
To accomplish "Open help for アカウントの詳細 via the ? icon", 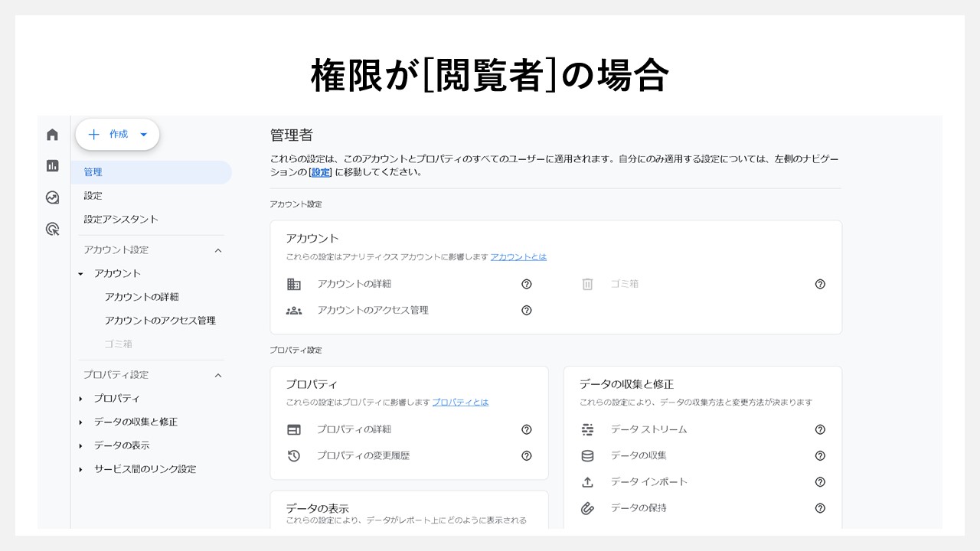I will [526, 284].
